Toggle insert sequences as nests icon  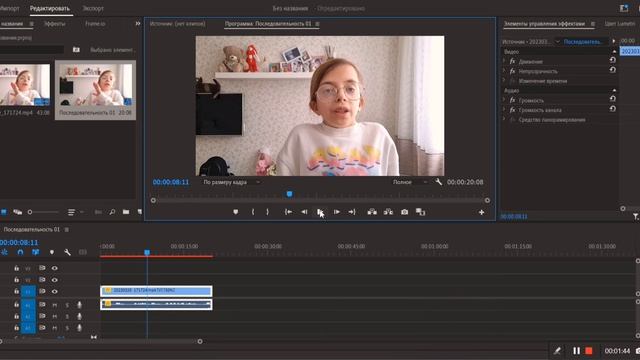pyautogui.click(x=4, y=252)
